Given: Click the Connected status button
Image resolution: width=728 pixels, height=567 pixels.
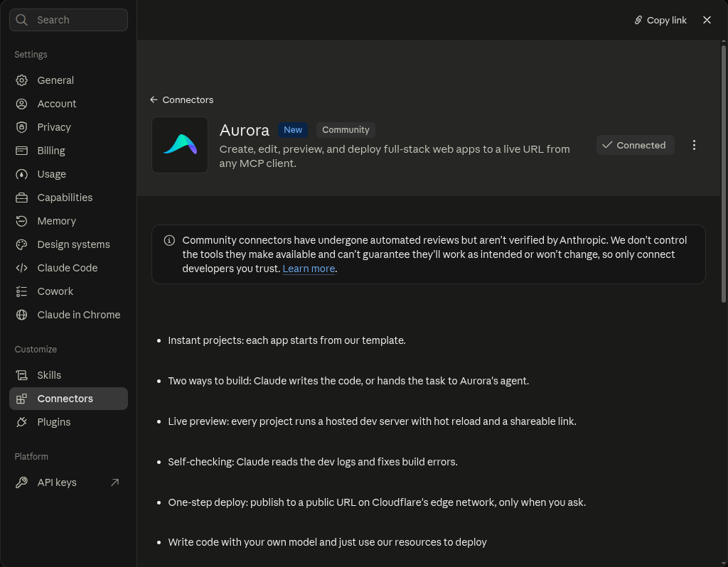Looking at the screenshot, I should pos(635,145).
